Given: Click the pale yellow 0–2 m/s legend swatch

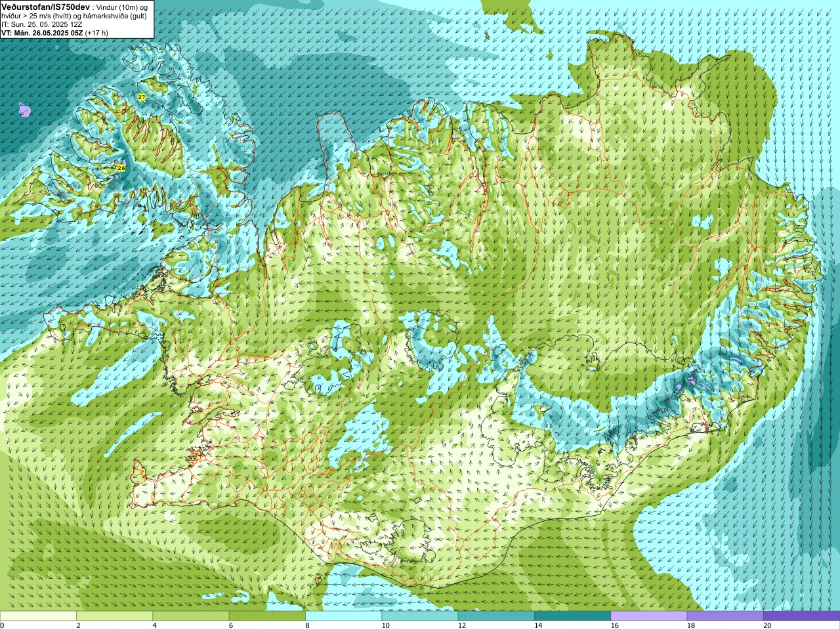Looking at the screenshot, I should coord(38,616).
